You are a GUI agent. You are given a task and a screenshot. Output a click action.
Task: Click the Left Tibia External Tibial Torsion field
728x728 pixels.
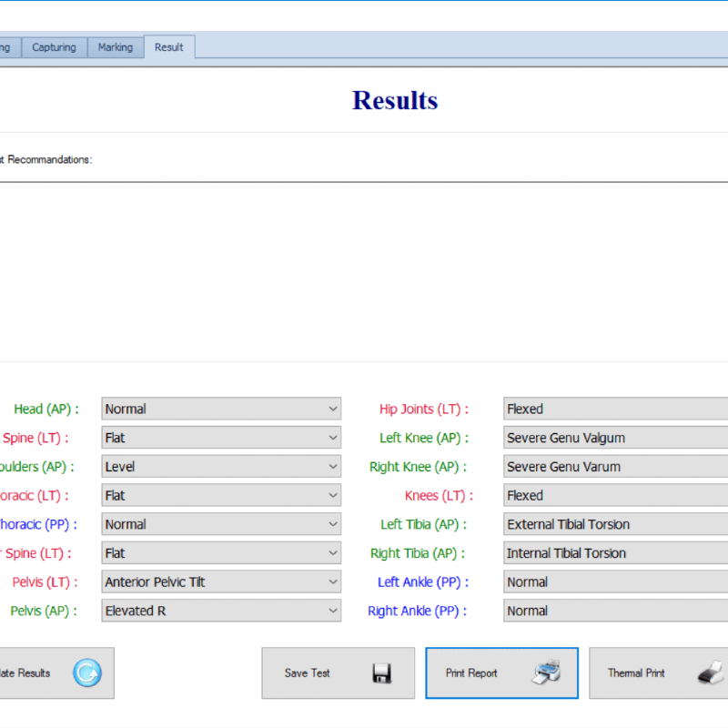(x=615, y=525)
